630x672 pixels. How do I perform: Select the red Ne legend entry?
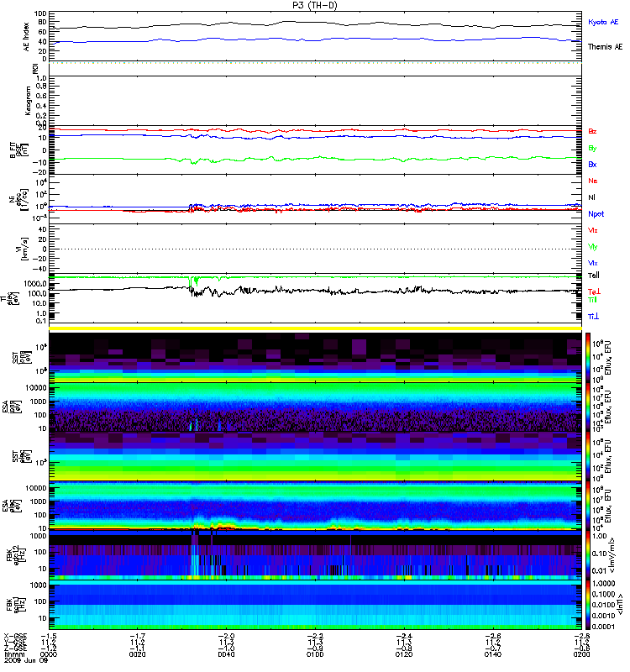(593, 181)
